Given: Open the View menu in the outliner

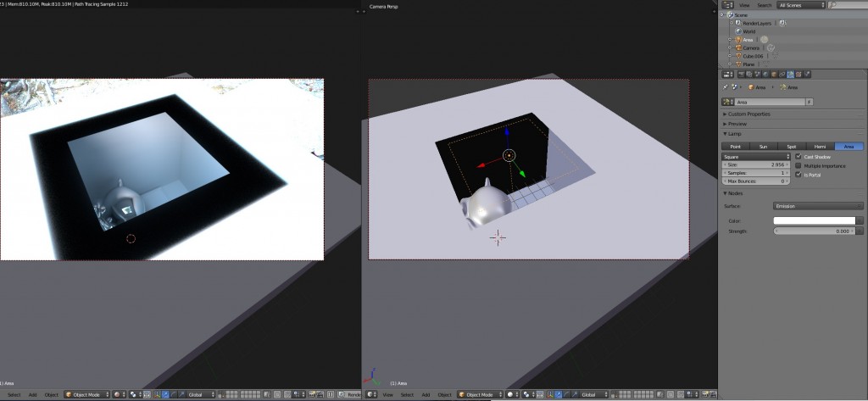Looking at the screenshot, I should [744, 5].
